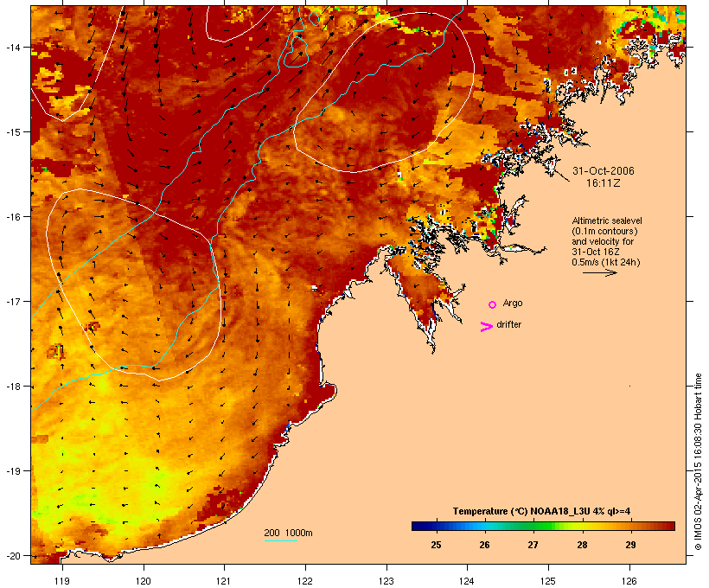The width and height of the screenshot is (709, 588).
Task: Click the longitude axis label 121
Action: (x=224, y=581)
